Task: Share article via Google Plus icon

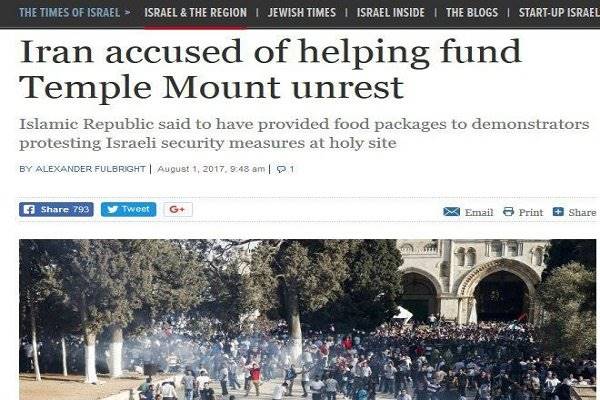Action: coord(178,209)
